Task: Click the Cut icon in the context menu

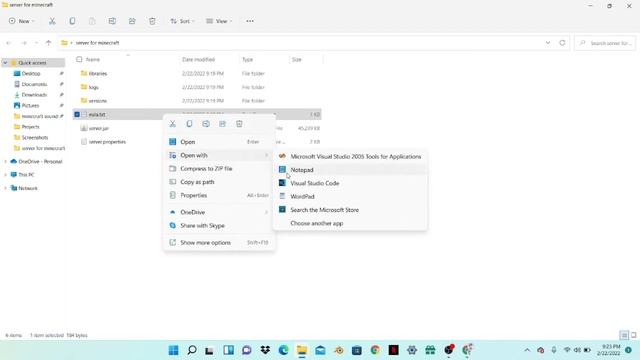Action: pyautogui.click(x=173, y=124)
